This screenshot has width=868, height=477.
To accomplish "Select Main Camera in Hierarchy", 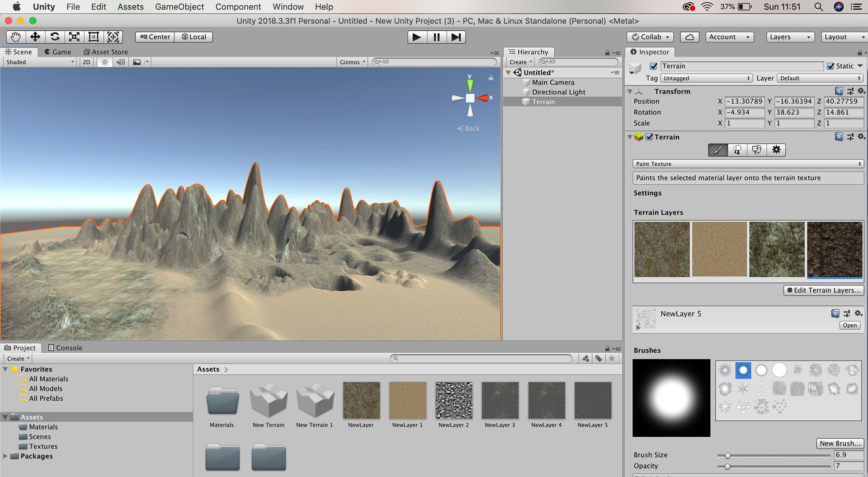I will 553,82.
